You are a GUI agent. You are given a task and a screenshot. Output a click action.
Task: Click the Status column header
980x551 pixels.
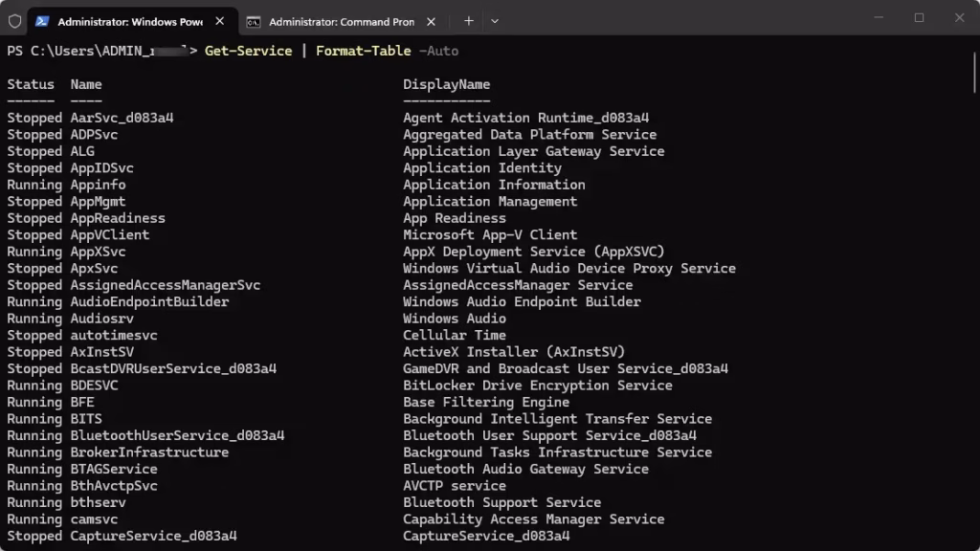31,84
